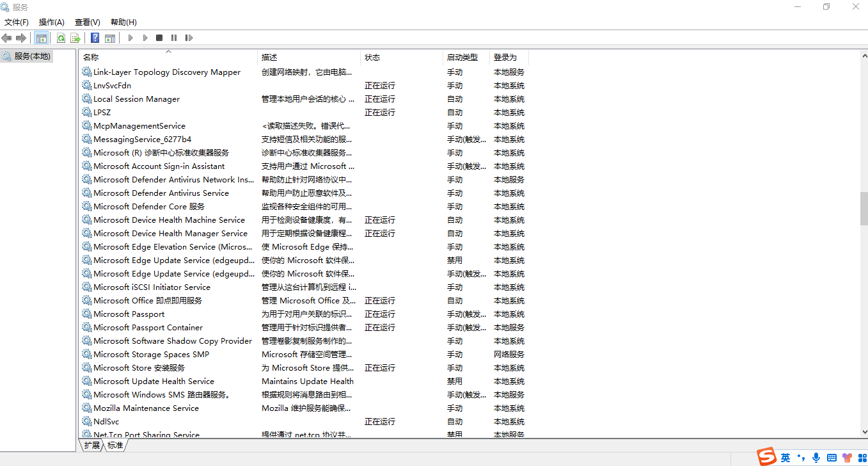868x466 pixels.
Task: Click the export list toolbar icon
Action: [x=75, y=38]
